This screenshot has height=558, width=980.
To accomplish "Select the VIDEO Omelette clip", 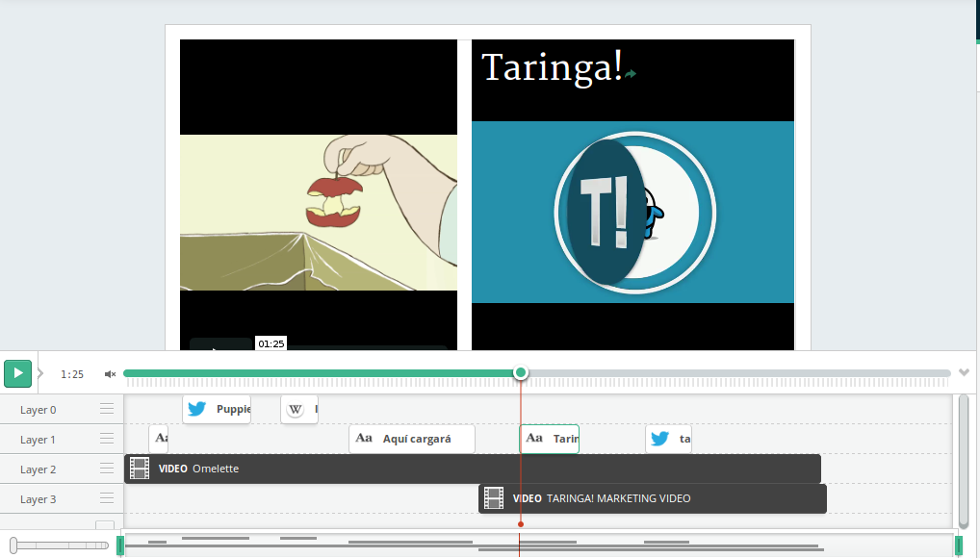I will [x=473, y=469].
